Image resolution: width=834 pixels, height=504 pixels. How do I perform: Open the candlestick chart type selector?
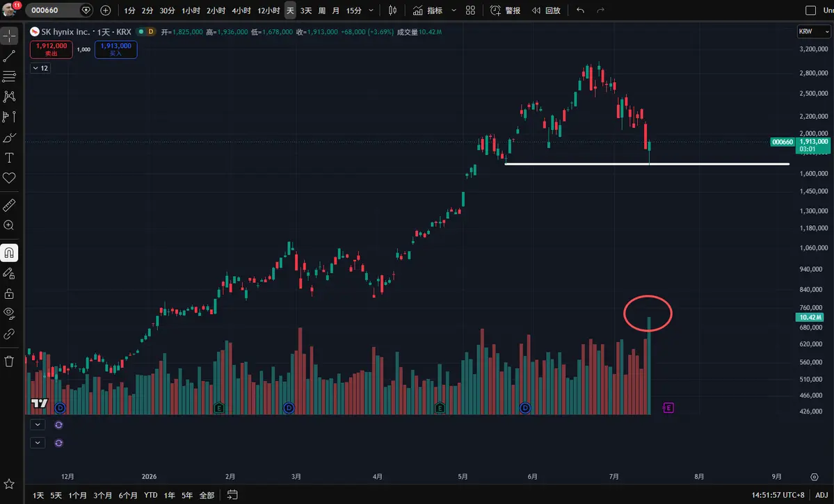click(392, 10)
